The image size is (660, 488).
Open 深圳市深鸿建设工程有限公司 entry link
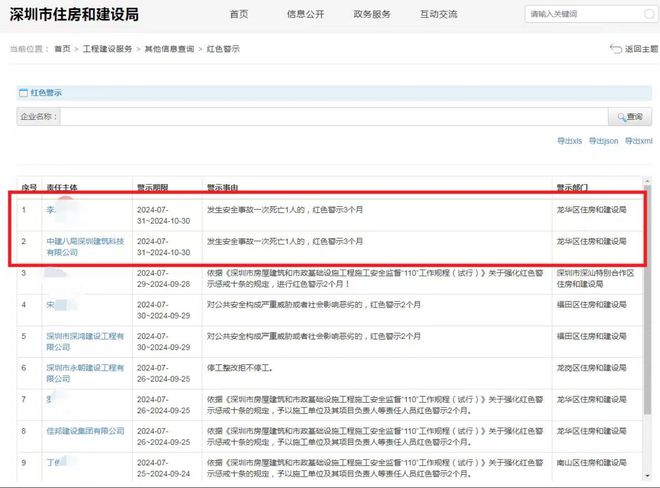pos(85,341)
